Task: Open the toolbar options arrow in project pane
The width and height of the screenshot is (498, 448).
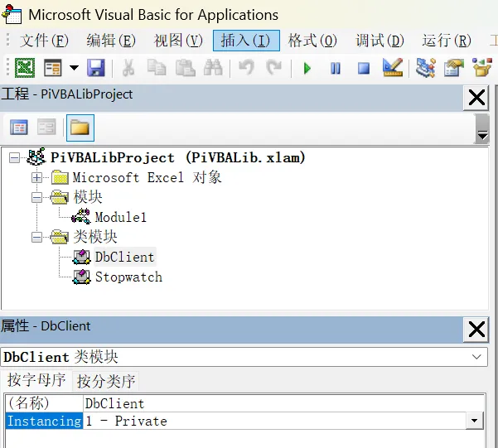Action: tap(482, 129)
